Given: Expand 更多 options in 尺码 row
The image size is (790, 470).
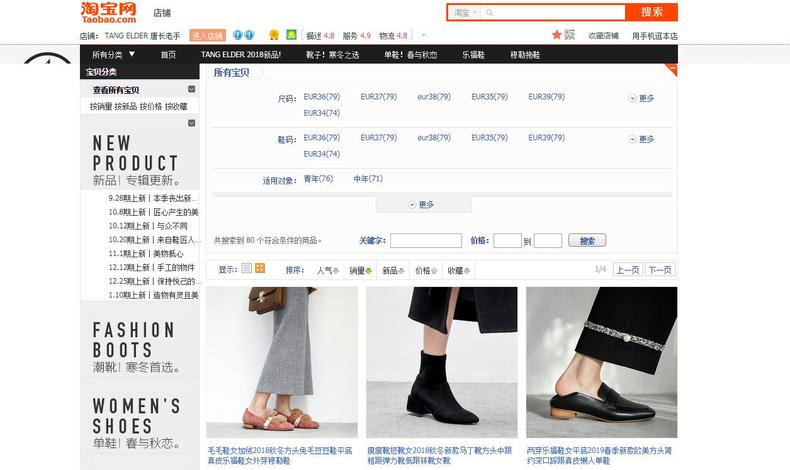Looking at the screenshot, I should [641, 98].
